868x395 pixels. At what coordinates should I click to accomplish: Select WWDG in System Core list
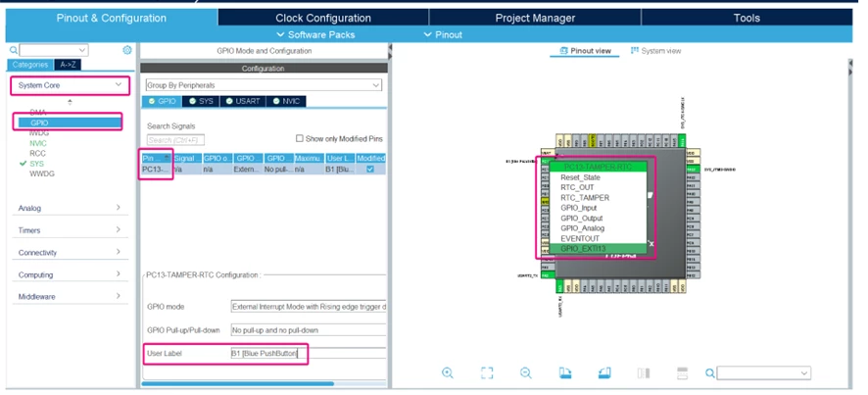tap(42, 173)
